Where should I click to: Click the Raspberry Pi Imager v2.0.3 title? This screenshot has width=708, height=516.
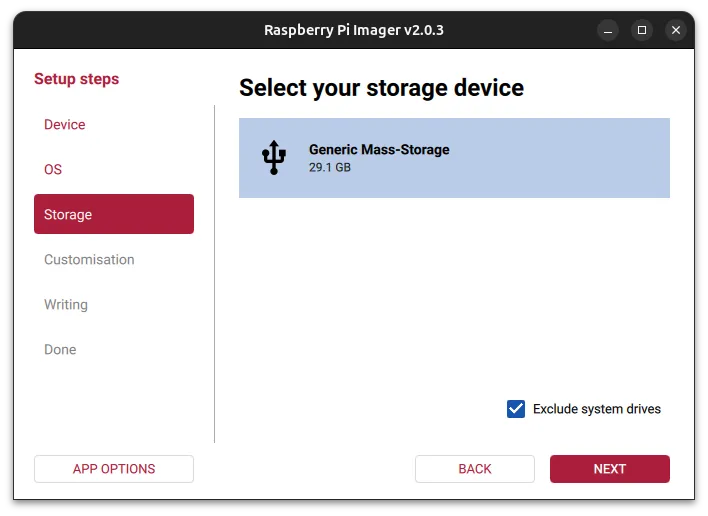coord(354,30)
